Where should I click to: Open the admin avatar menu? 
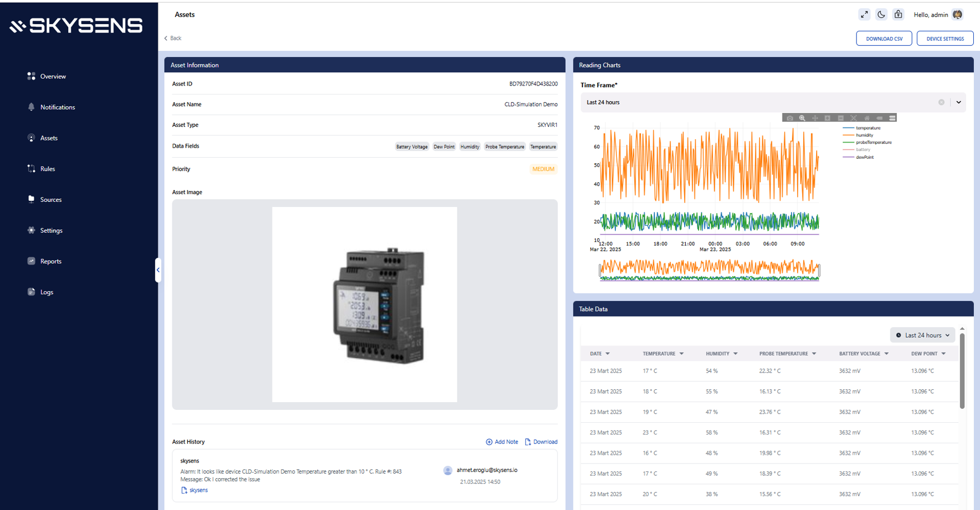(x=957, y=15)
